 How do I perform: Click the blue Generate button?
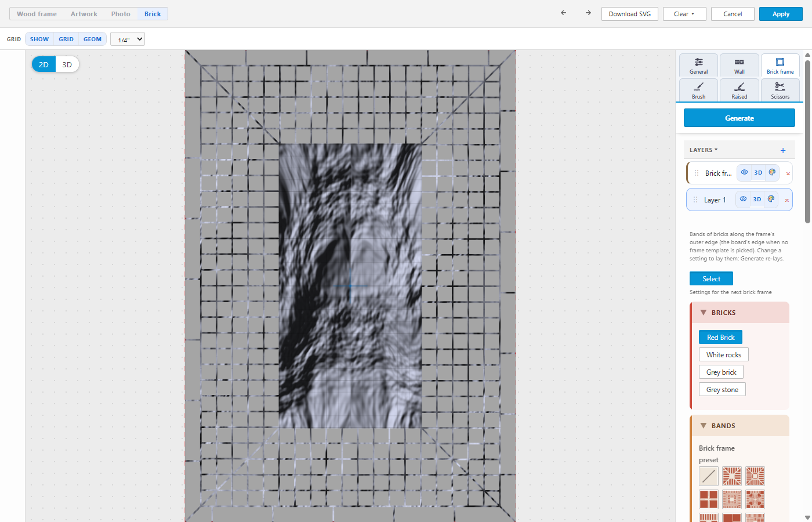point(739,118)
